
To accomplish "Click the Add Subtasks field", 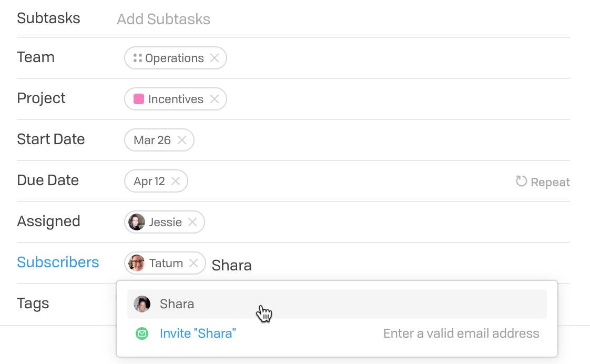I will 164,19.
